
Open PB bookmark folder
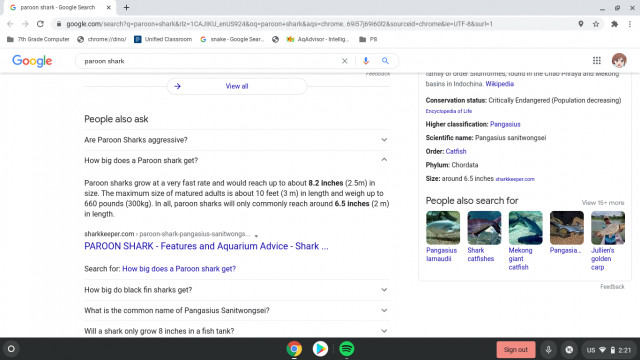(368, 39)
